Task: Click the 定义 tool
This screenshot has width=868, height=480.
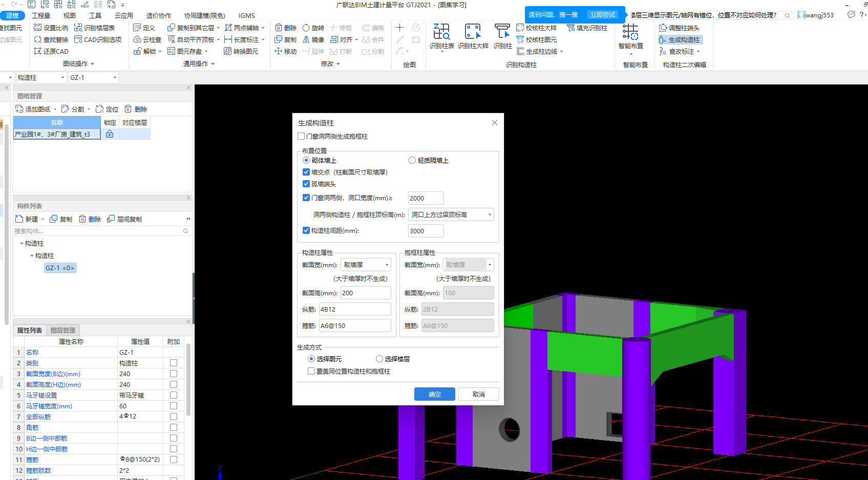Action: point(144,28)
